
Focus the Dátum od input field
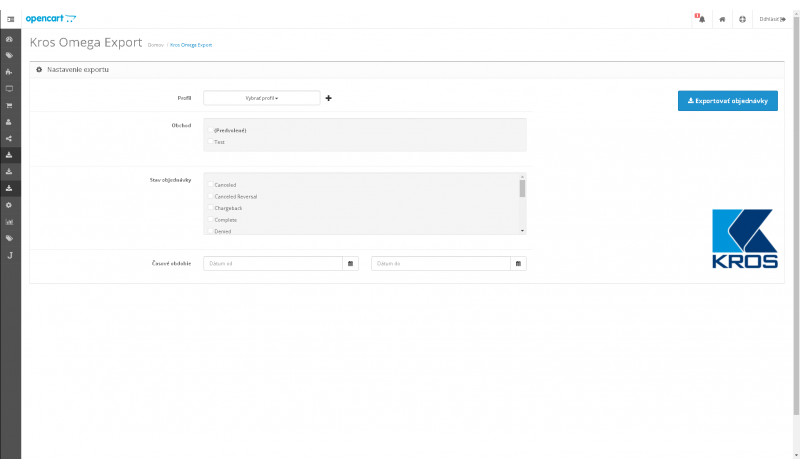[273, 263]
